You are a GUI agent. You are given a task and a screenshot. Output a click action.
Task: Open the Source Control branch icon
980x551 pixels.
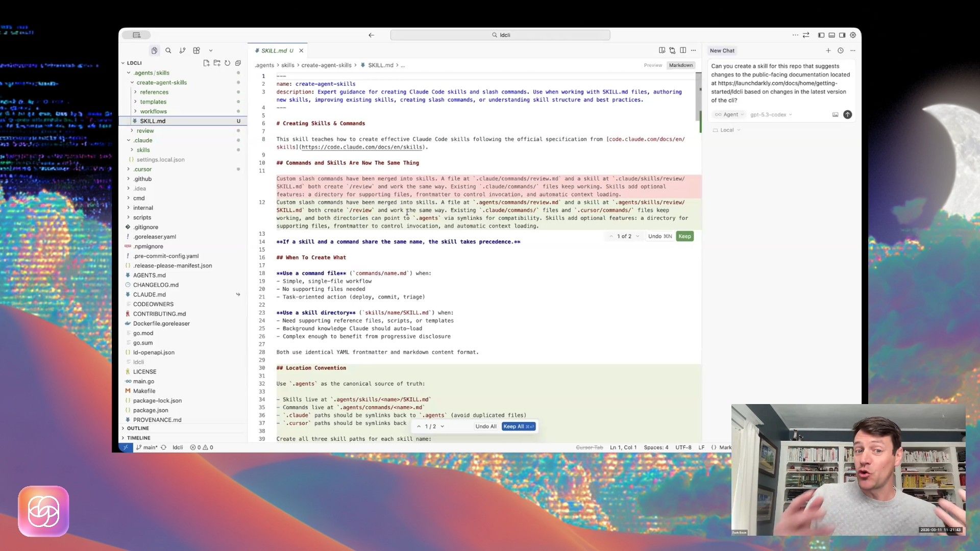pyautogui.click(x=182, y=51)
